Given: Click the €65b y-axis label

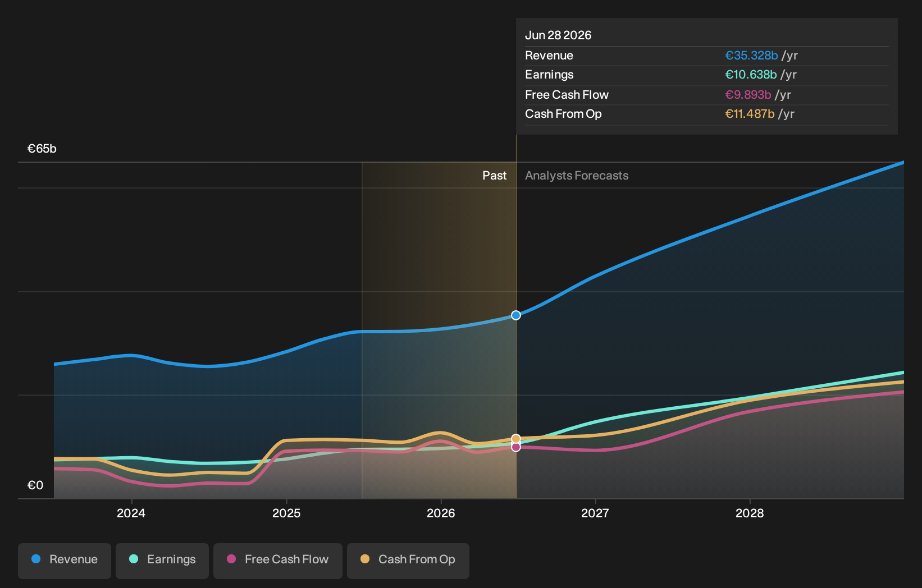Looking at the screenshot, I should (x=42, y=149).
